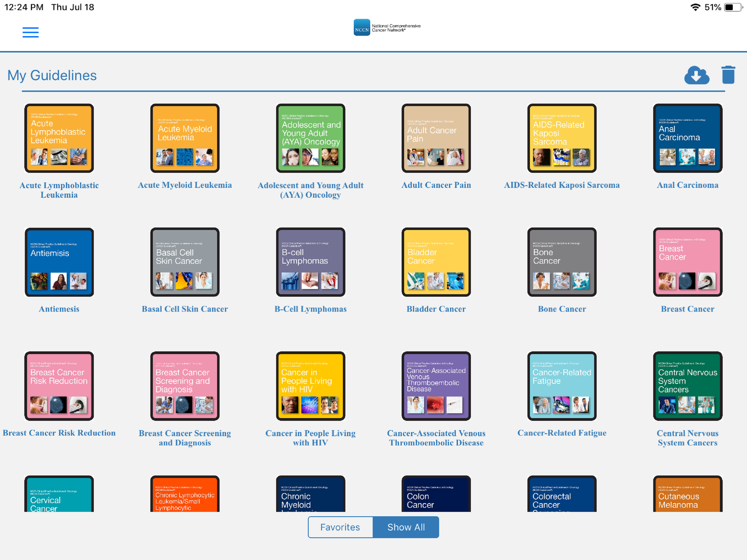The image size is (747, 560).
Task: Tap the cloud download icon
Action: (x=696, y=75)
